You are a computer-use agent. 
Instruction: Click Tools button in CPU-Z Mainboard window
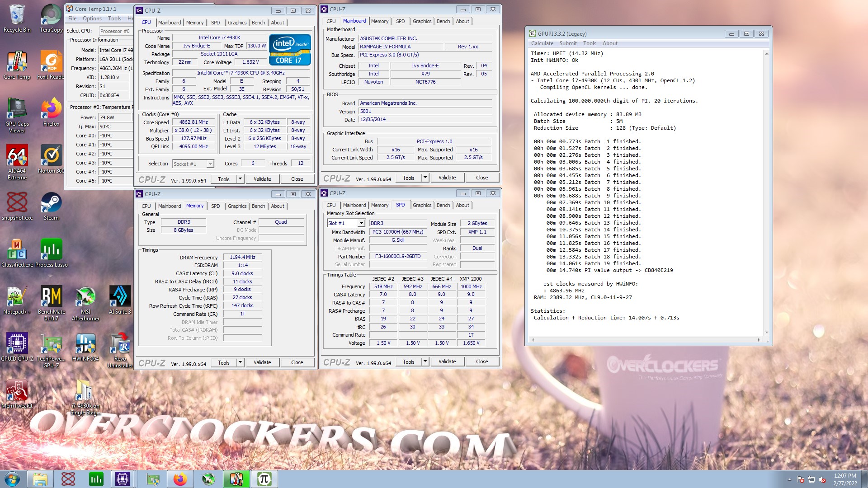(409, 178)
